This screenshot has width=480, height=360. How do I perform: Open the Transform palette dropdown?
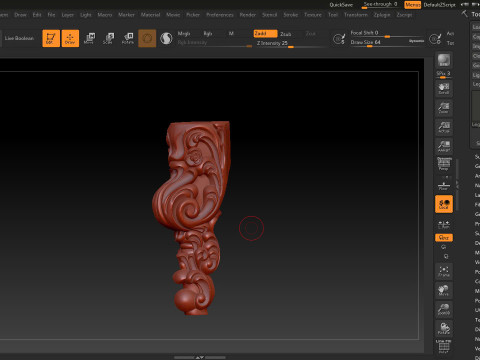click(356, 15)
